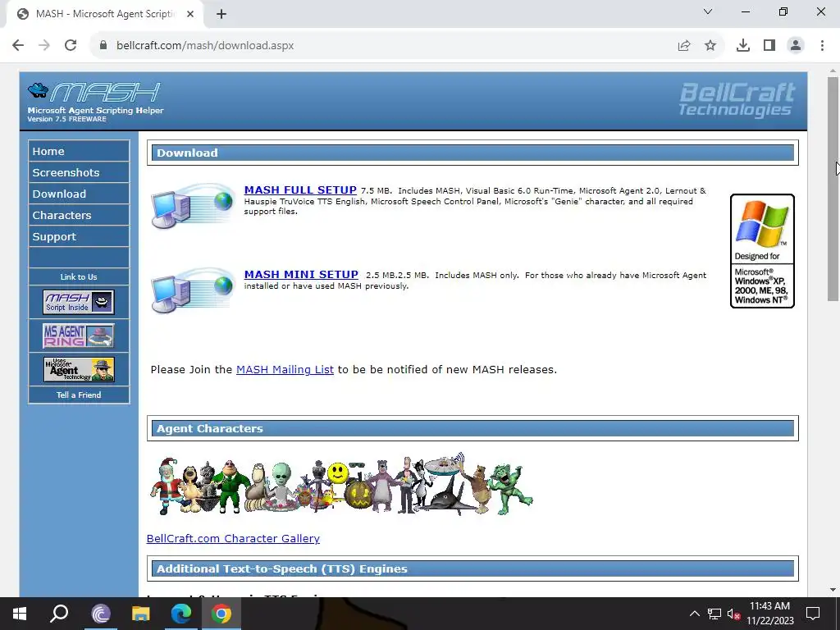Open the tab search chevron
Screen dimensions: 840x630
click(708, 11)
